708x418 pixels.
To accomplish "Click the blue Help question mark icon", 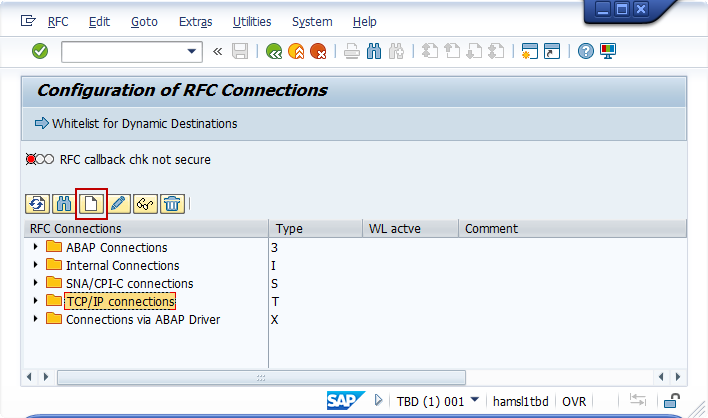I will click(x=586, y=51).
